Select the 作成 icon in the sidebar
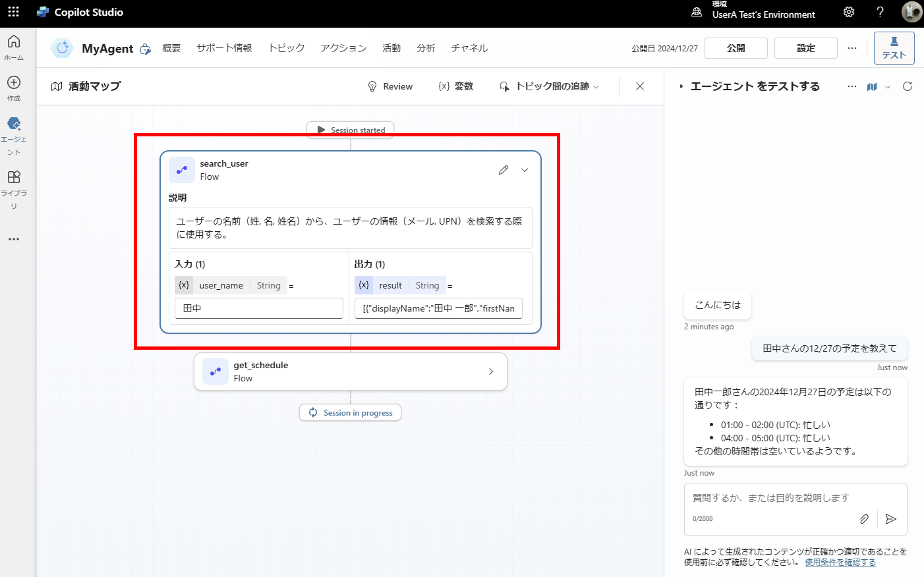The height and width of the screenshot is (577, 924). (13, 82)
